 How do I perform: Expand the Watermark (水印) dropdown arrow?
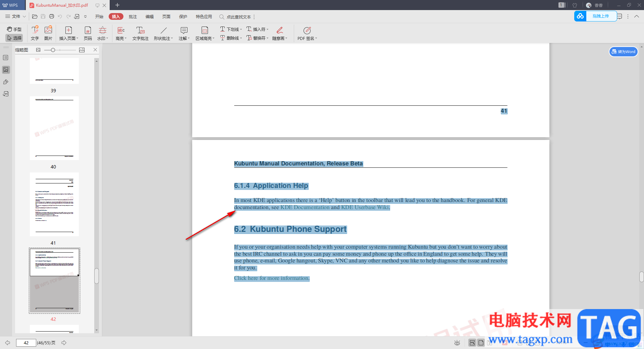coord(107,38)
